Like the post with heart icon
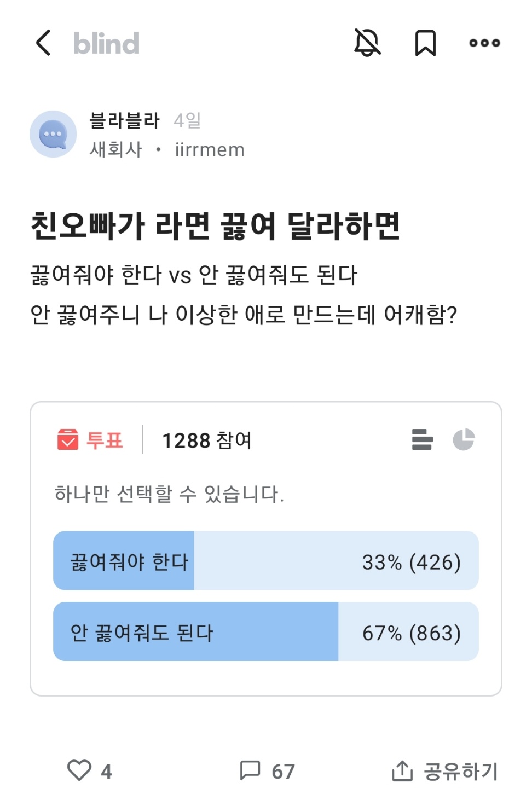532x806 pixels. [x=79, y=770]
